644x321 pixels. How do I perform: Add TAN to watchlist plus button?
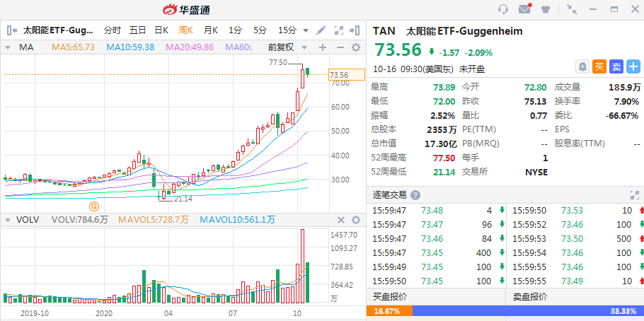pos(633,66)
